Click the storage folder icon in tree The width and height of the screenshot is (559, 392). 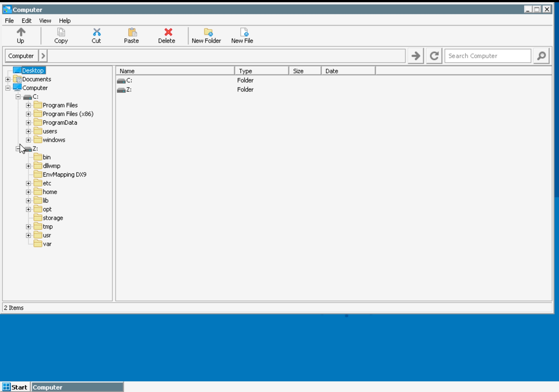pos(38,218)
